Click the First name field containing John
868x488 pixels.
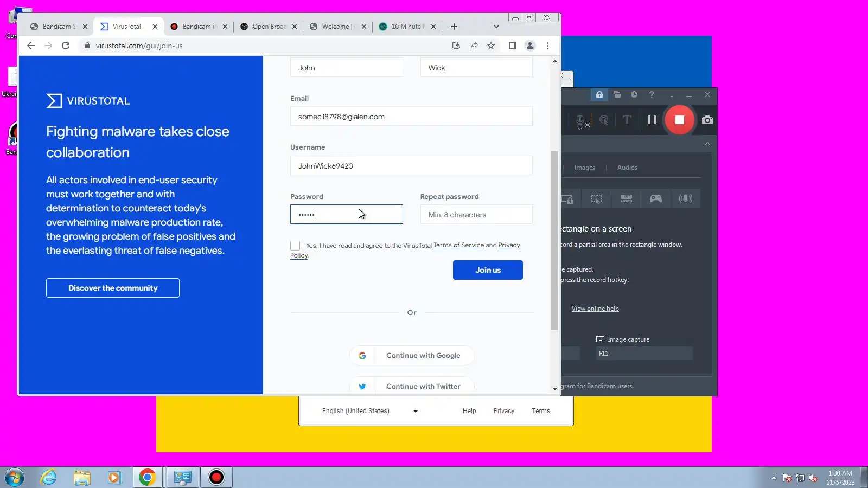(x=346, y=68)
